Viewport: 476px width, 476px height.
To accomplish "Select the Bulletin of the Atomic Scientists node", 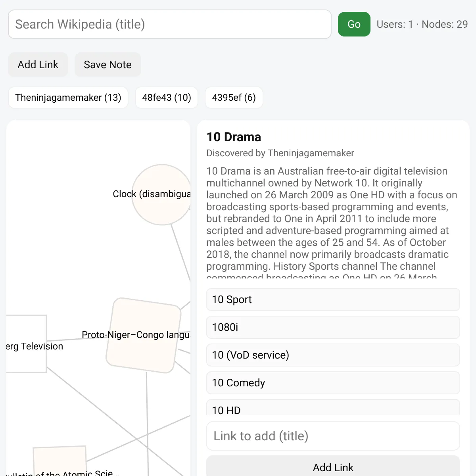I will pyautogui.click(x=60, y=461).
